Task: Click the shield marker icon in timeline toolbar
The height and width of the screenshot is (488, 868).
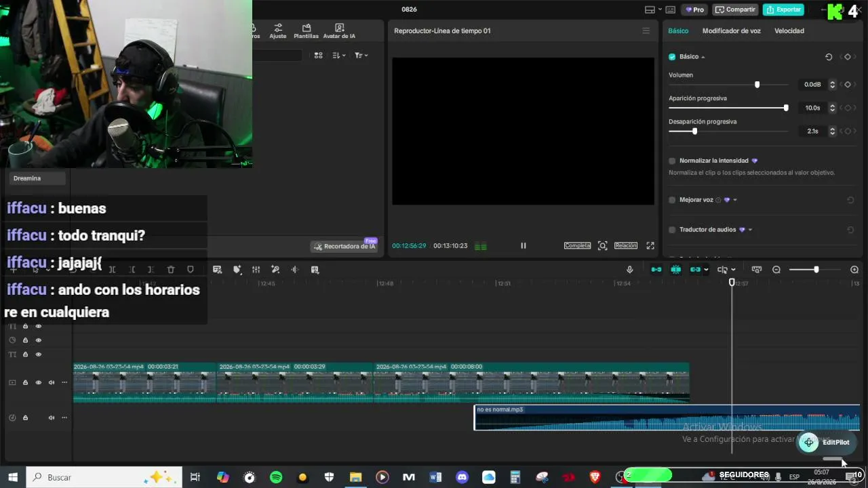Action: [191, 270]
